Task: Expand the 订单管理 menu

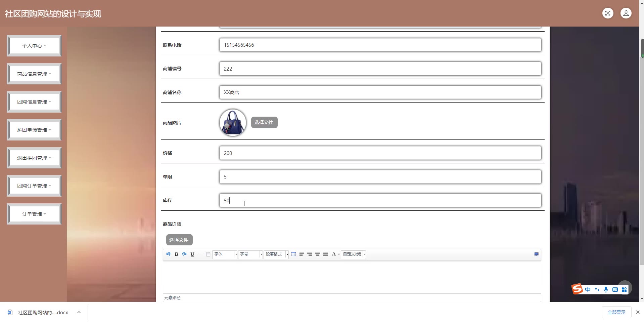Action: tap(34, 214)
